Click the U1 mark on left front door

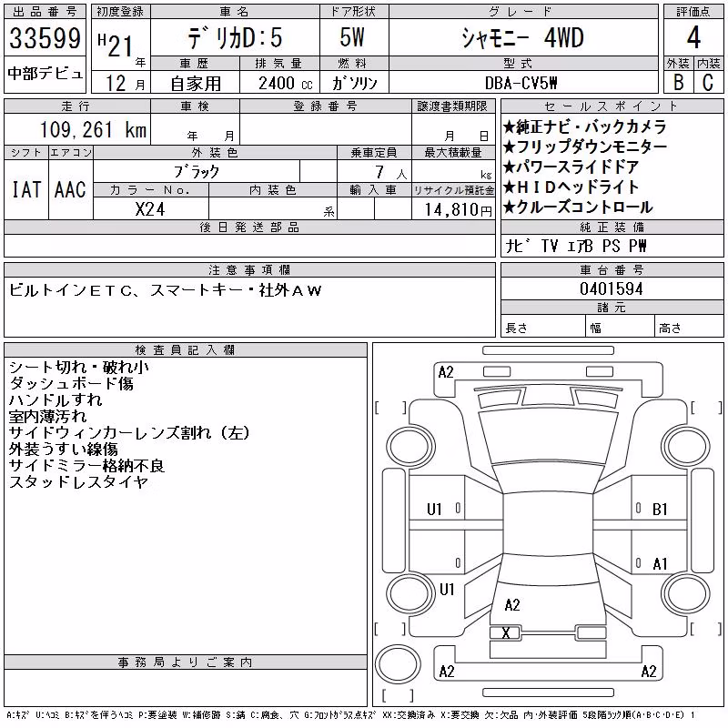point(434,510)
